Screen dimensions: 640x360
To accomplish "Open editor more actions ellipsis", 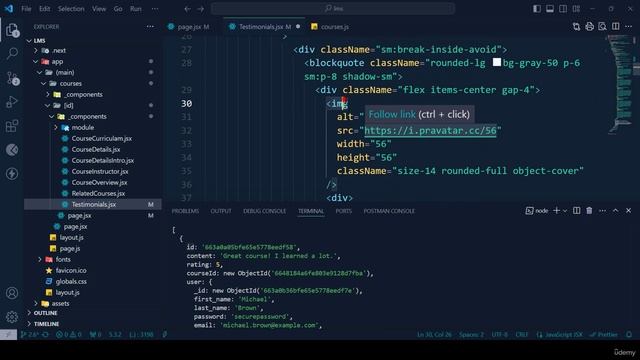I will (629, 27).
